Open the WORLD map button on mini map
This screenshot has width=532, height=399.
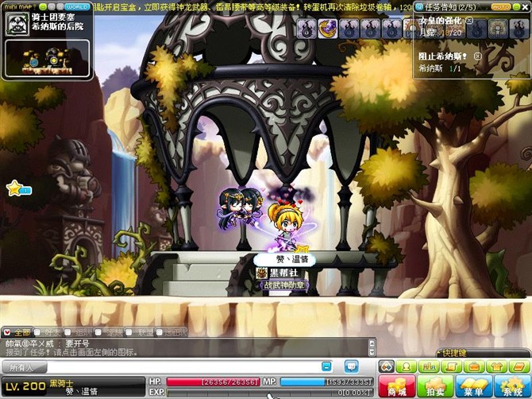[76, 6]
